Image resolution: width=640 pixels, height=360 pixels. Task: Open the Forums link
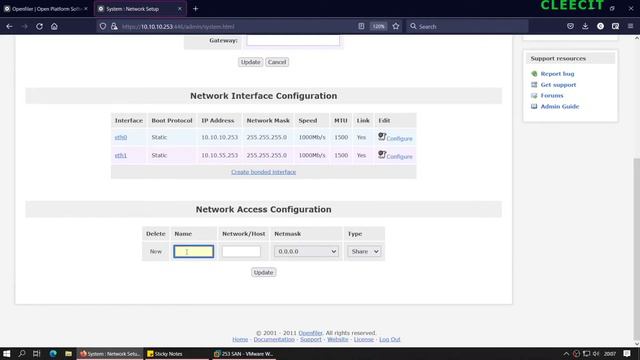(x=552, y=96)
